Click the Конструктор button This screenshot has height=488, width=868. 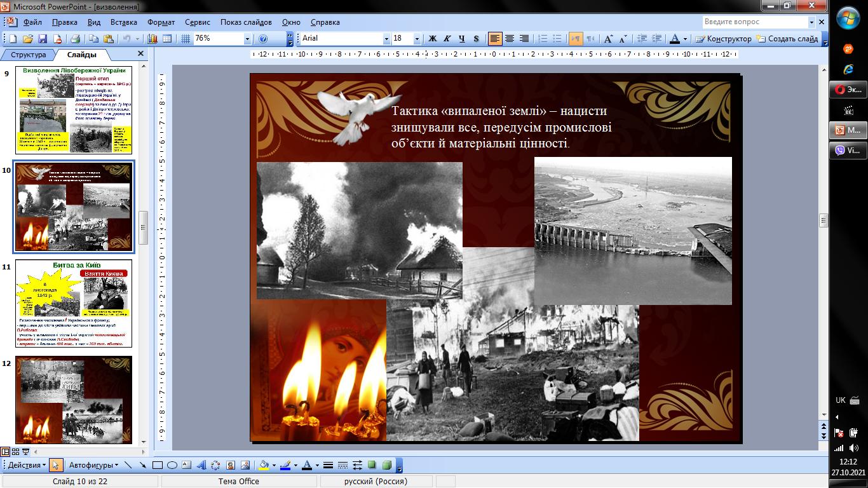click(724, 39)
